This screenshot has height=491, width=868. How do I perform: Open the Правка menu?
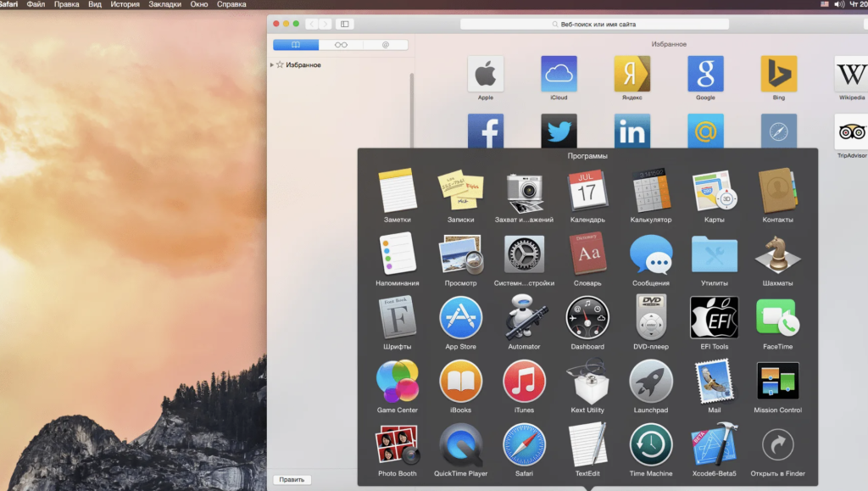click(x=66, y=4)
